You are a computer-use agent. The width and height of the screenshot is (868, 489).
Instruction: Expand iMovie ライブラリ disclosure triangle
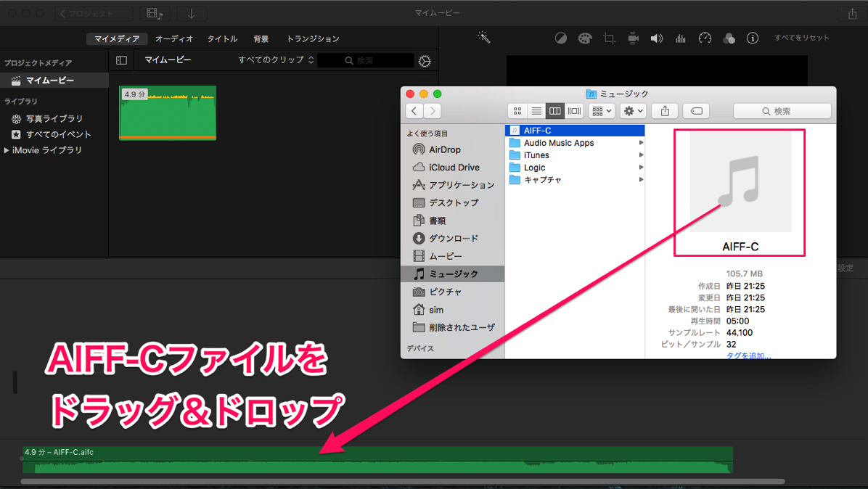pyautogui.click(x=7, y=150)
